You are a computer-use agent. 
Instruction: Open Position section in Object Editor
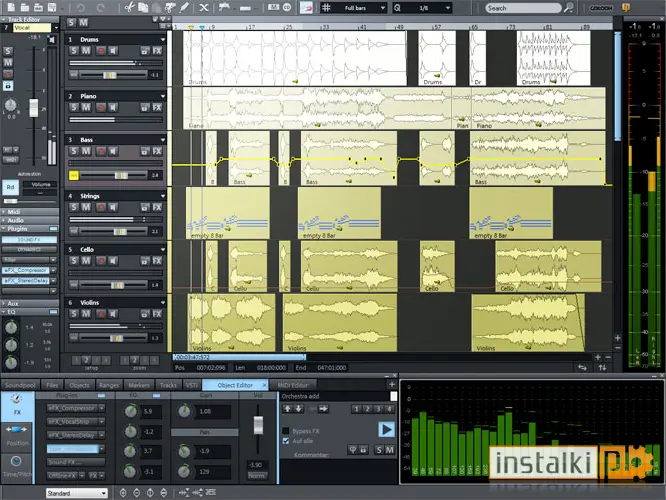point(17,435)
